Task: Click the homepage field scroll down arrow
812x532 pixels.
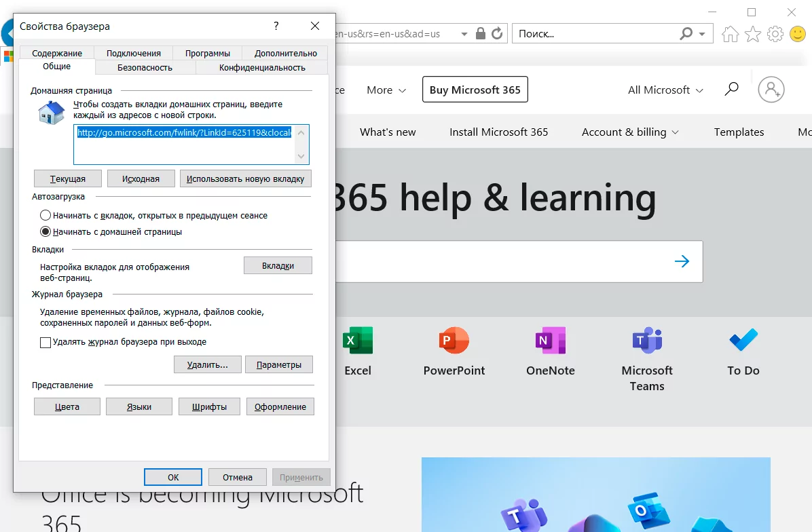Action: [x=301, y=156]
